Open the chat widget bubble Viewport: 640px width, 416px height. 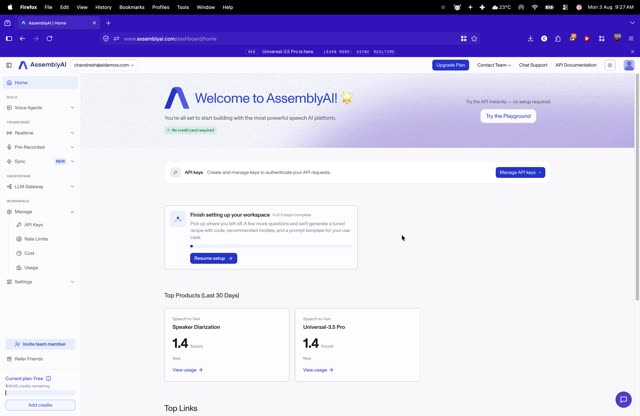click(623, 400)
